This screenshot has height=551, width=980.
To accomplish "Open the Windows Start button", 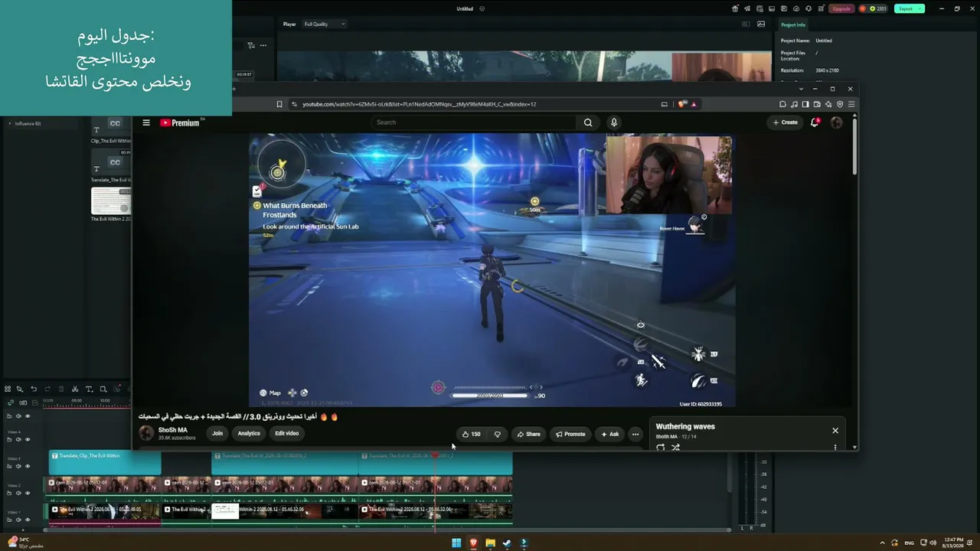I will 456,543.
